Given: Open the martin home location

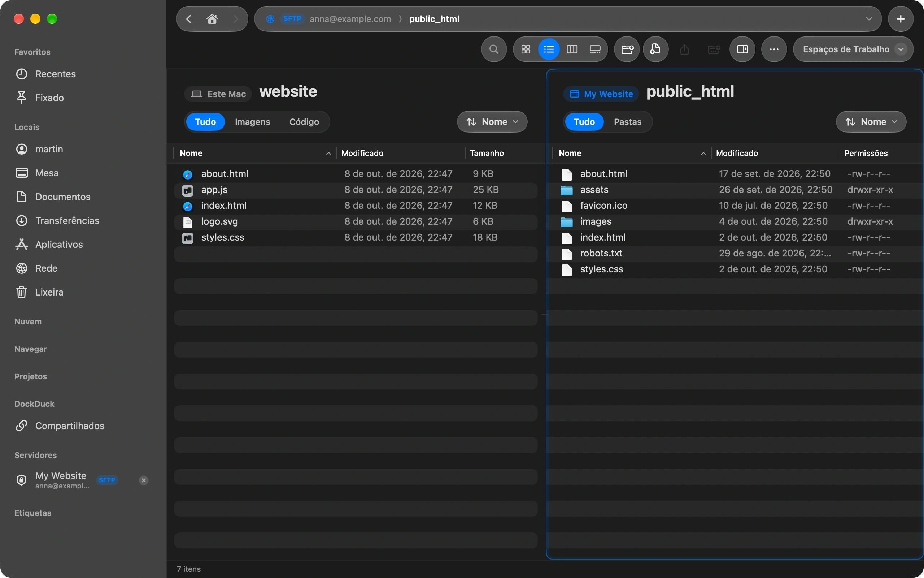Looking at the screenshot, I should coord(83,149).
